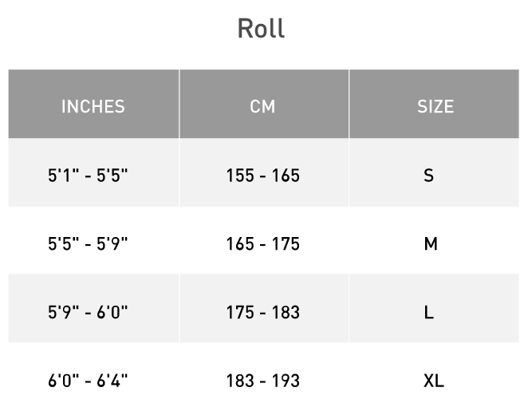Select the 6'0" - 6'4" inches cell
The height and width of the screenshot is (411, 532).
point(88,381)
